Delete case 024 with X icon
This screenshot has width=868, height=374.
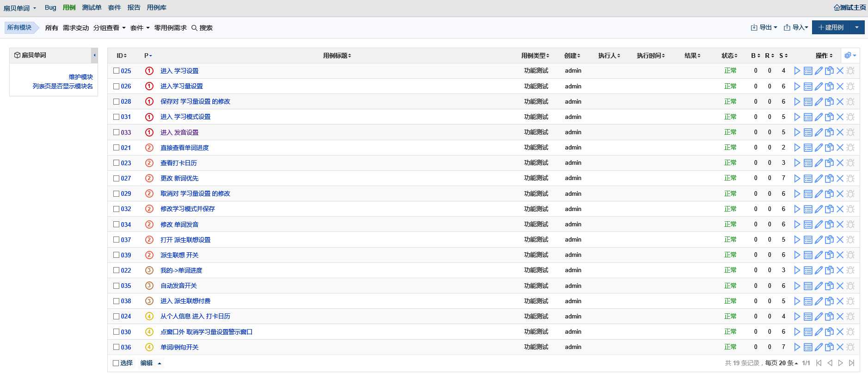coord(840,316)
